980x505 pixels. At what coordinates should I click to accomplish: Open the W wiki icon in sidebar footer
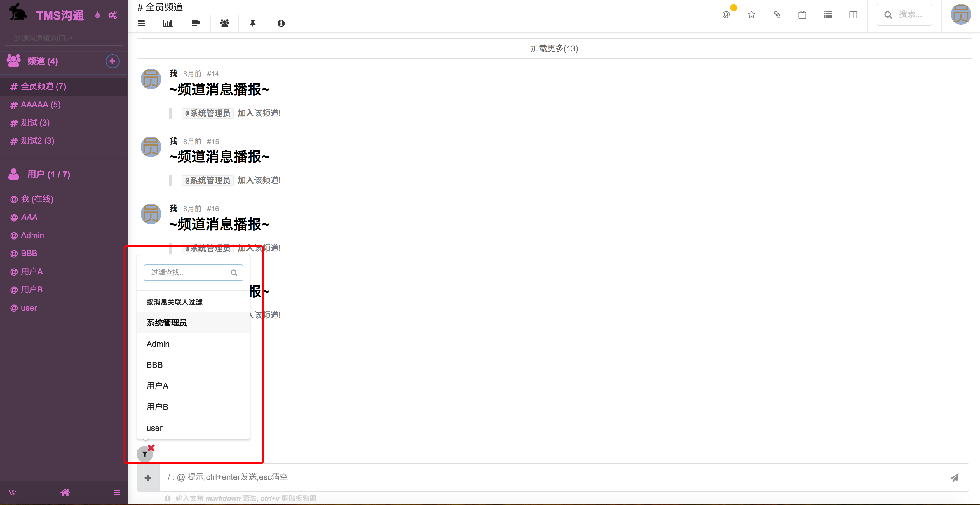pyautogui.click(x=13, y=492)
